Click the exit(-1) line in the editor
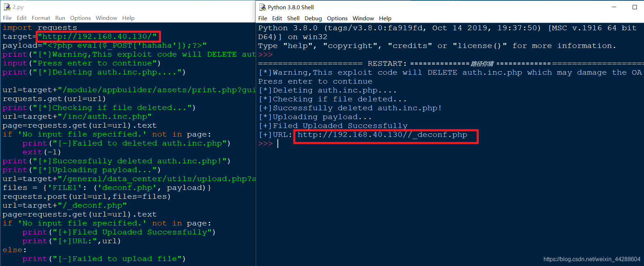This screenshot has width=644, height=266. 42,152
